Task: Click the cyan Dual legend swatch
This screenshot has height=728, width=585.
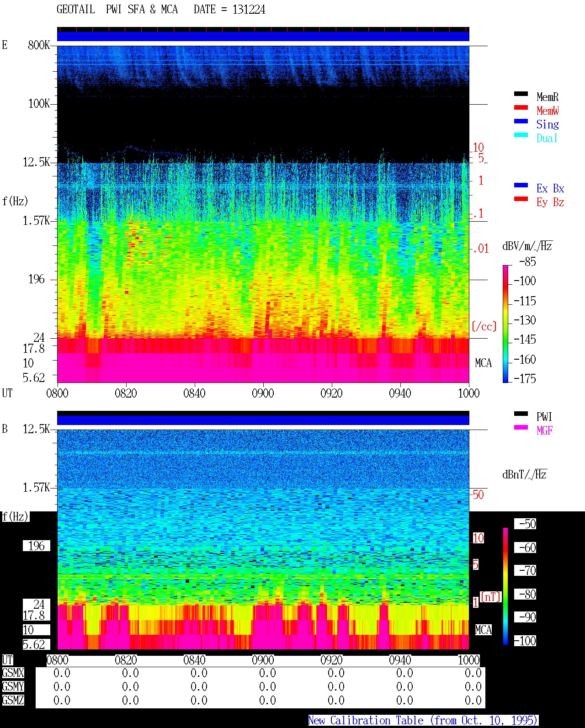Action: [x=521, y=135]
